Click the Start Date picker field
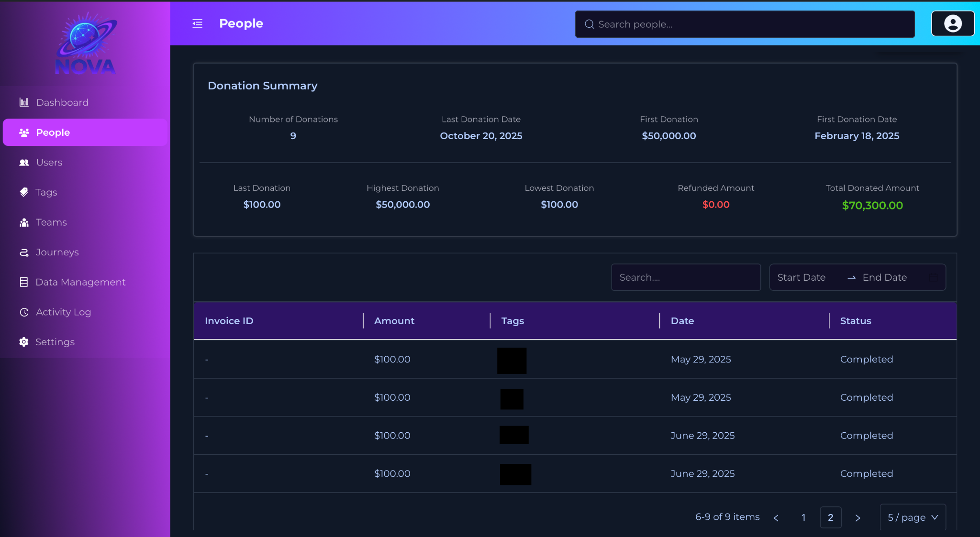The height and width of the screenshot is (537, 980). [x=802, y=277]
